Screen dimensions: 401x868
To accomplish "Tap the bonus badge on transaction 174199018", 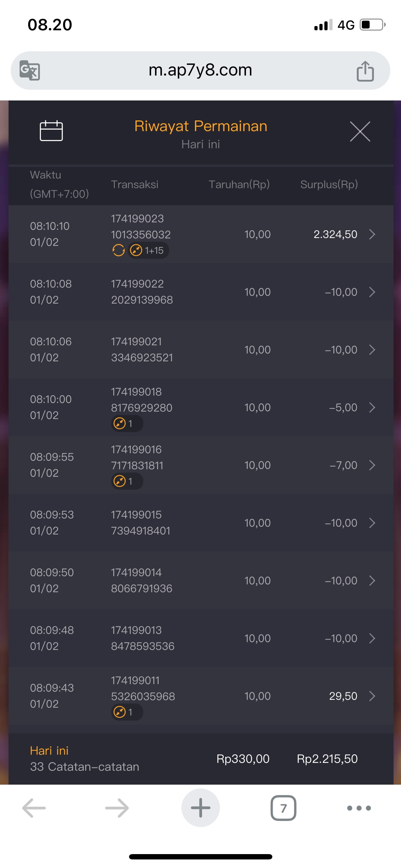I will point(127,424).
